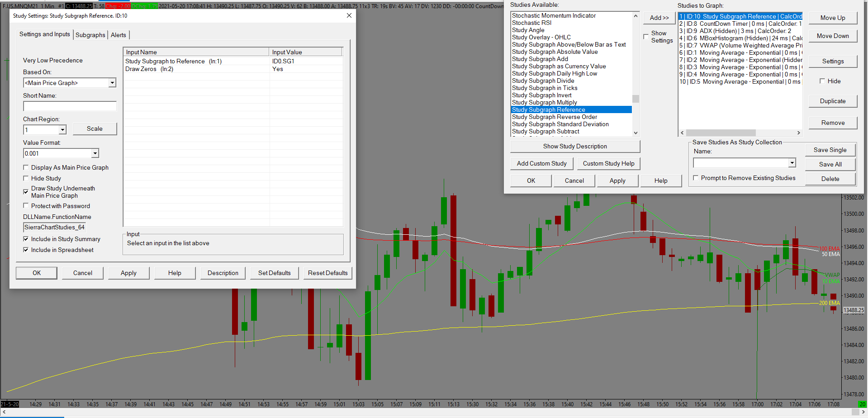Image resolution: width=868 pixels, height=418 pixels.
Task: Open the Alerts tab
Action: [x=119, y=35]
